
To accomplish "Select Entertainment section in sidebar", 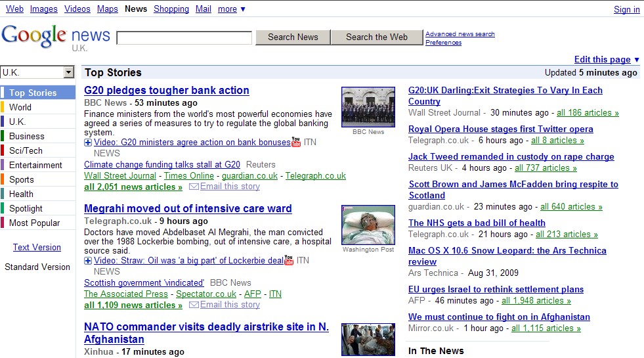I will pos(38,165).
